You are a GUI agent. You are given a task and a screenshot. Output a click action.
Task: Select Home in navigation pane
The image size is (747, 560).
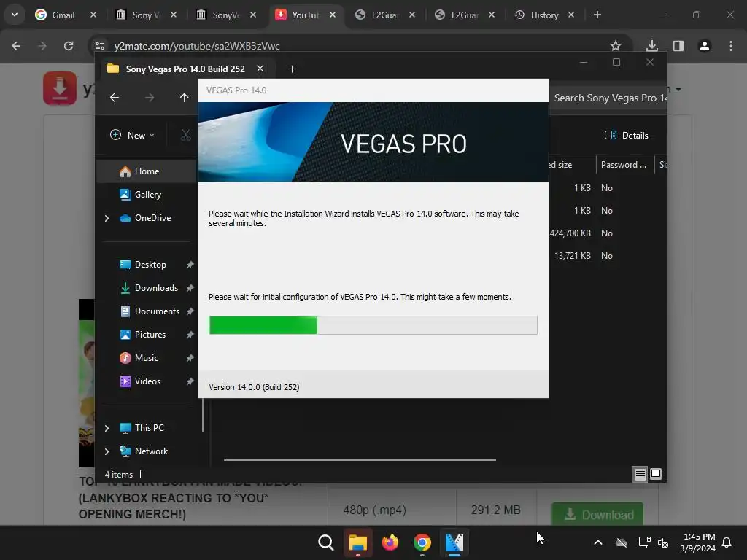click(x=147, y=171)
